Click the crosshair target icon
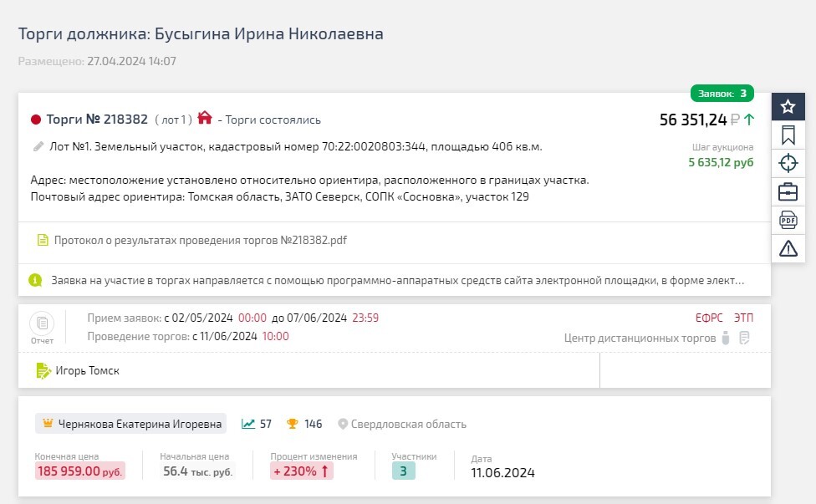The width and height of the screenshot is (816, 504). [788, 163]
